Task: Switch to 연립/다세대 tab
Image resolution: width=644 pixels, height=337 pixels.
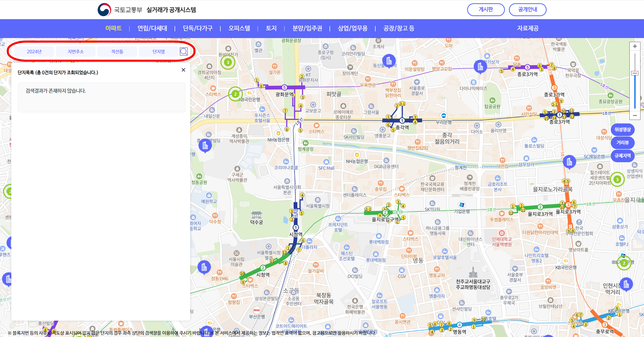Action: pyautogui.click(x=152, y=28)
